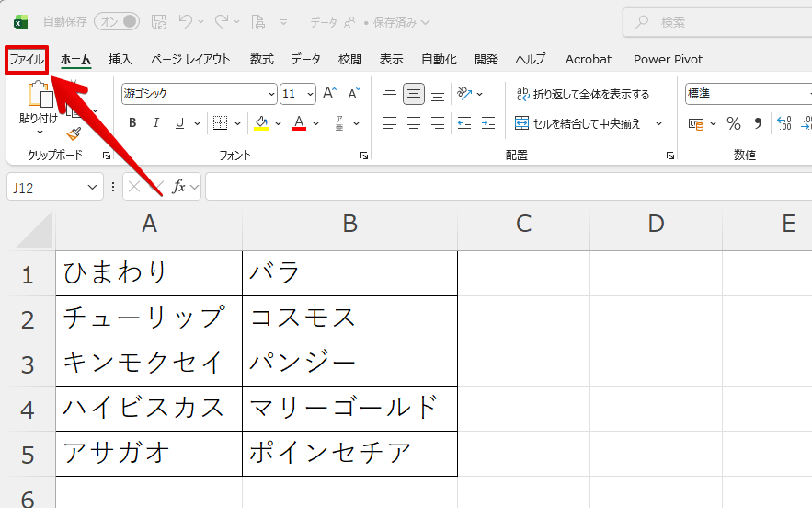Switch to the 挿入 tab
This screenshot has width=812, height=508.
pos(120,60)
